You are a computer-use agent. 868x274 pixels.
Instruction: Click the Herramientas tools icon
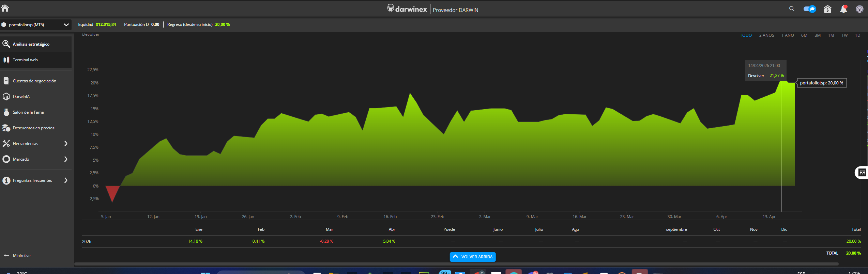6,144
